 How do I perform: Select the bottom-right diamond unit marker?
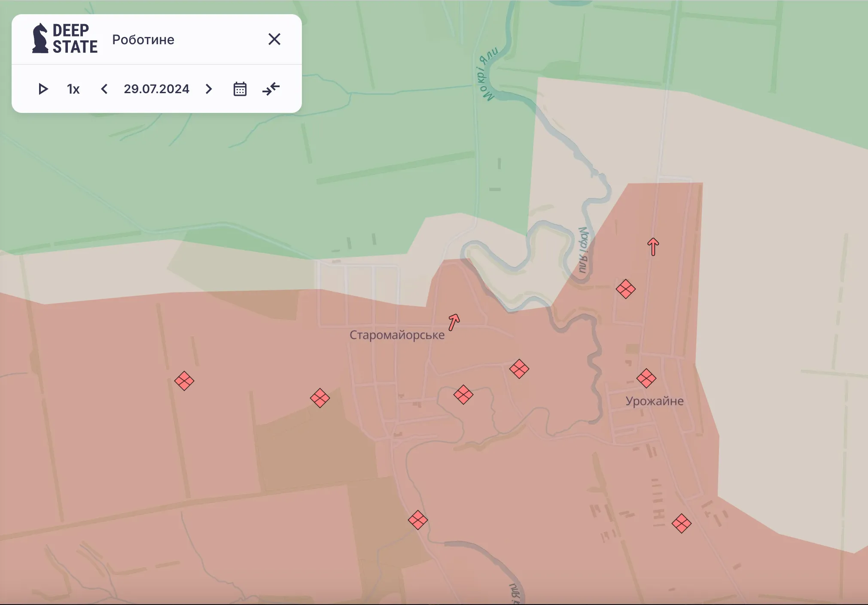[681, 523]
